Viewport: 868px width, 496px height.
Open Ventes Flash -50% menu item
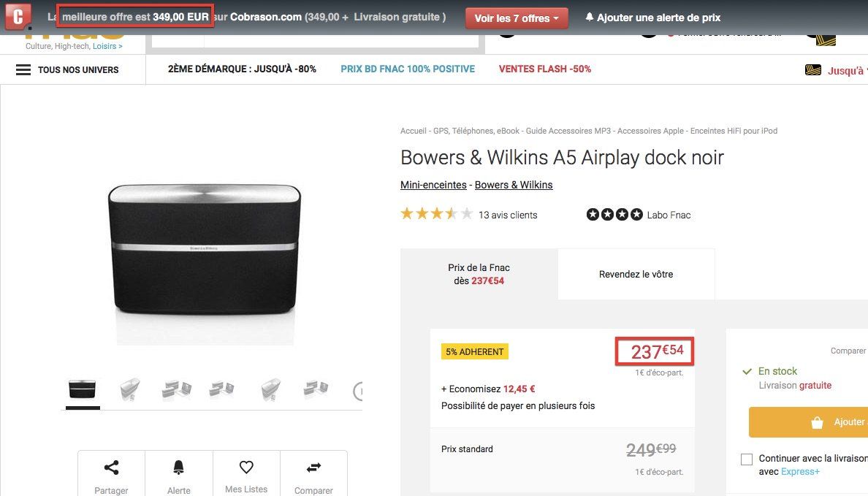click(x=545, y=69)
